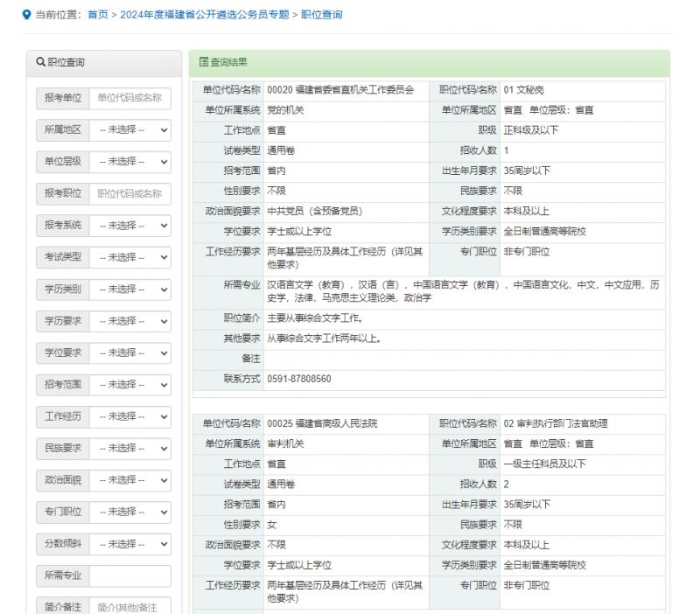Open the 单位层级 dropdown

click(129, 162)
